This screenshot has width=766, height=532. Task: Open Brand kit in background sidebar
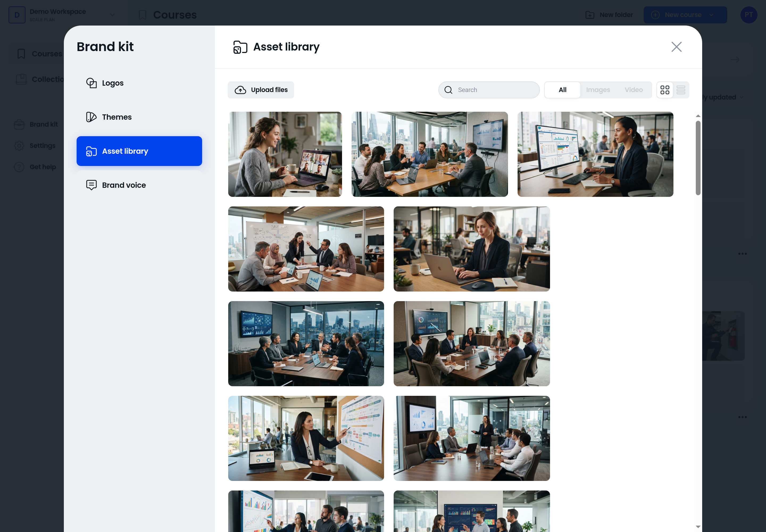click(36, 124)
